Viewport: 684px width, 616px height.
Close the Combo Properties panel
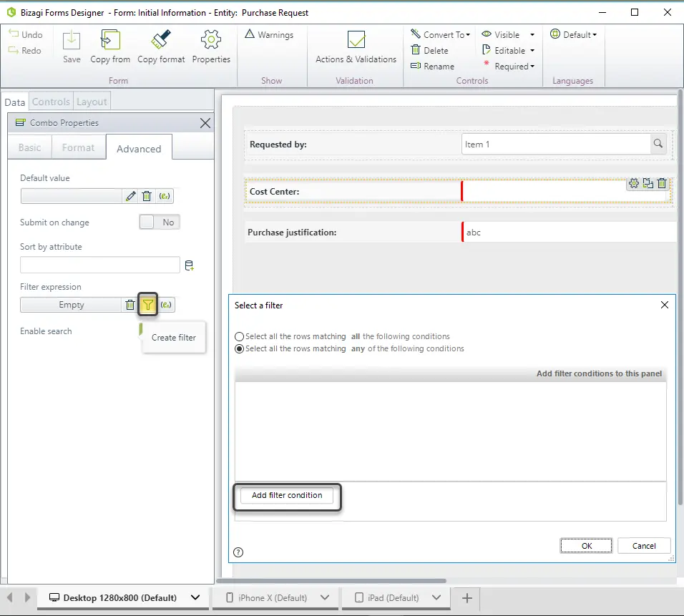coord(205,123)
